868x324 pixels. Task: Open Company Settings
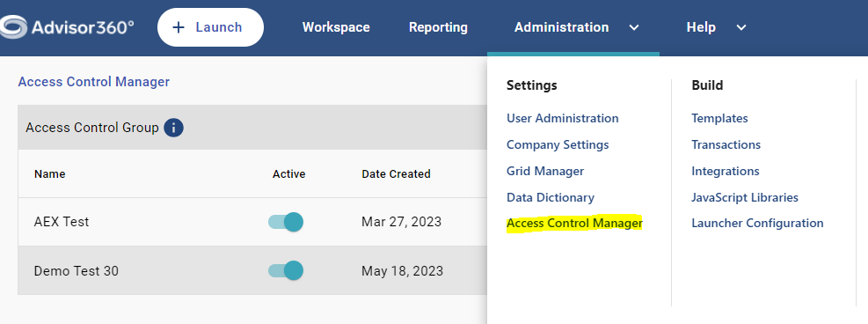pos(558,144)
